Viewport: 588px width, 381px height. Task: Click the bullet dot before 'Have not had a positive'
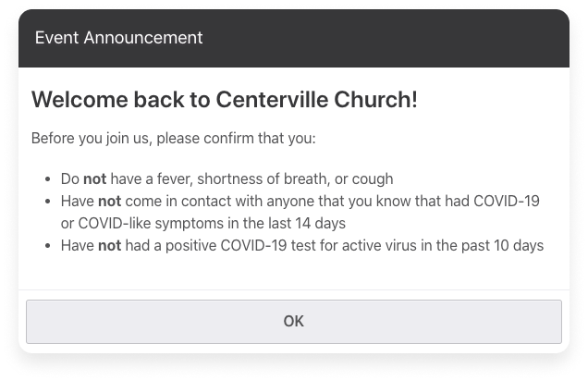(48, 246)
